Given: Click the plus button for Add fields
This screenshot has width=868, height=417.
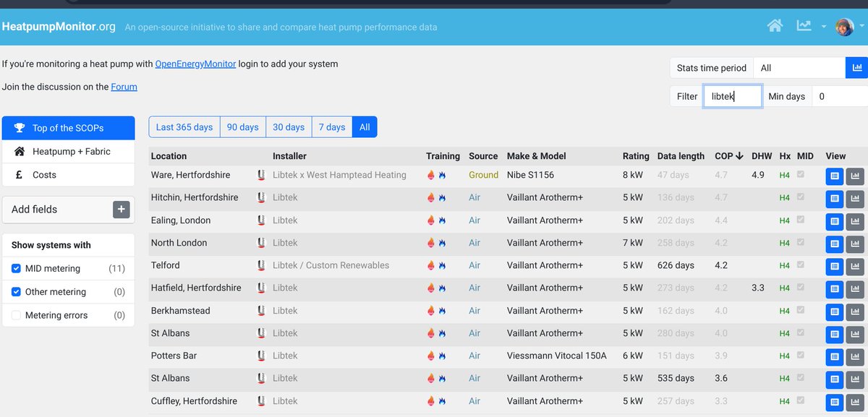Looking at the screenshot, I should (x=121, y=210).
